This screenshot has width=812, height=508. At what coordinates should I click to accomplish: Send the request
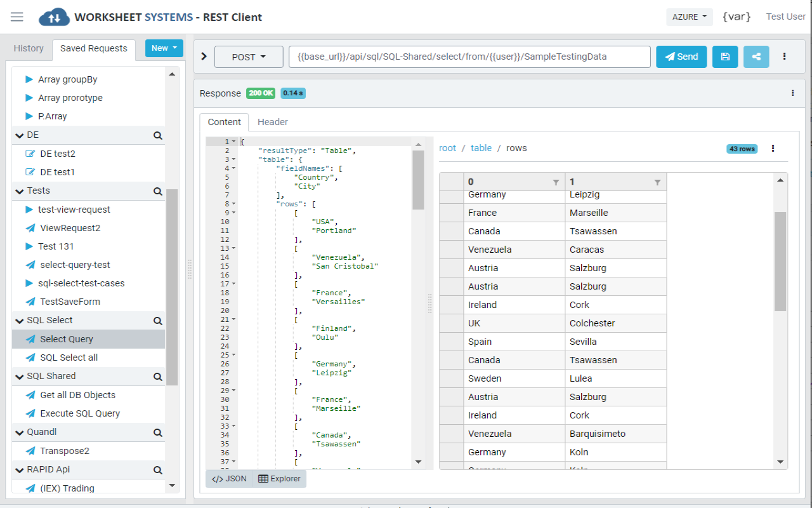pyautogui.click(x=681, y=57)
